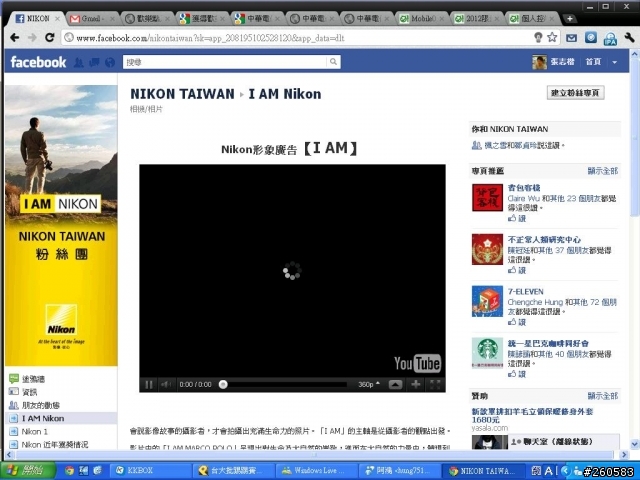Viewport: 640px width, 480px height.
Task: Click the browser forward arrow
Action: tap(32, 38)
